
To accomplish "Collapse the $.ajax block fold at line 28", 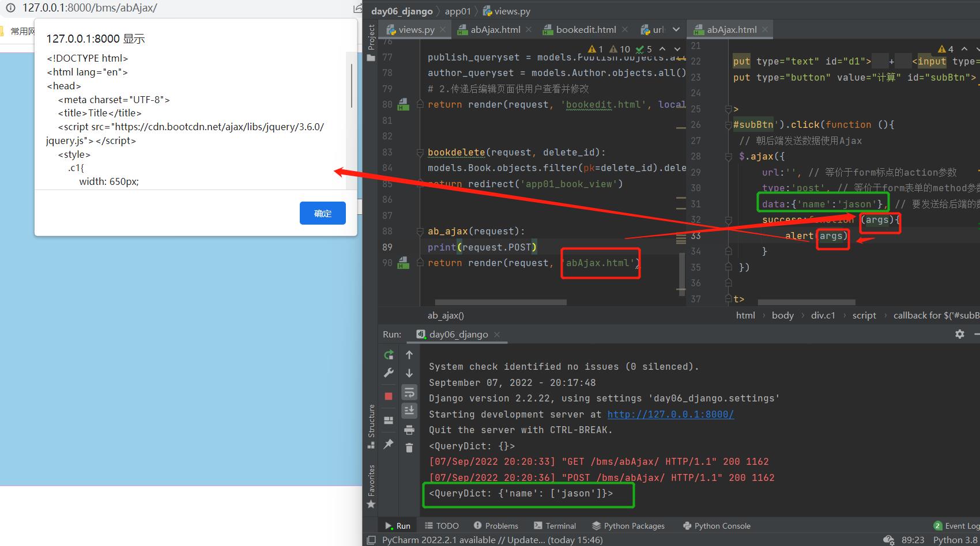I will pyautogui.click(x=729, y=157).
